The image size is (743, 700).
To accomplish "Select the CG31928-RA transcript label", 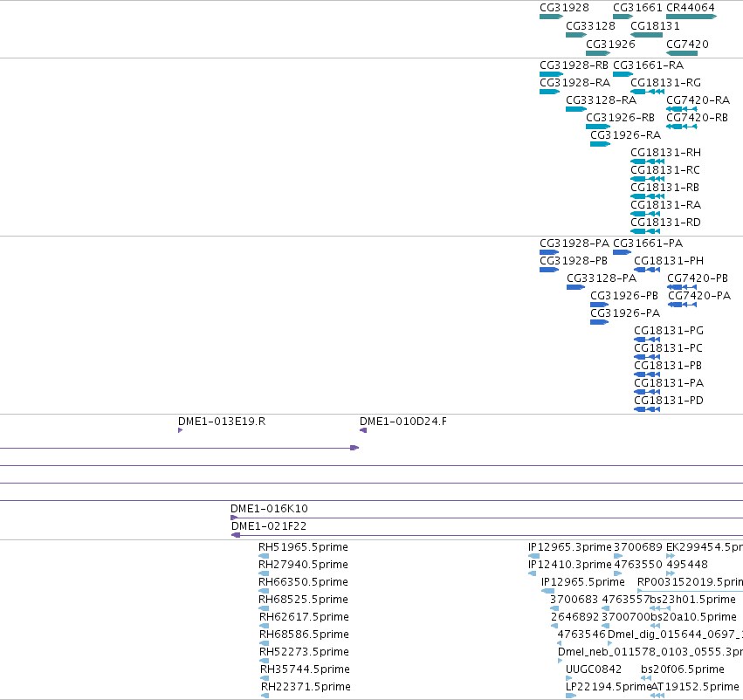I will (574, 82).
